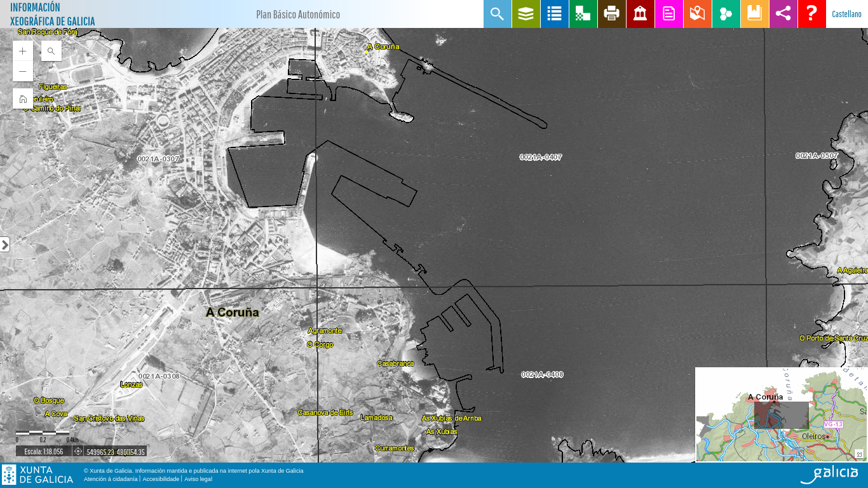868x488 pixels.
Task: Open the printer tool
Action: [x=612, y=14]
